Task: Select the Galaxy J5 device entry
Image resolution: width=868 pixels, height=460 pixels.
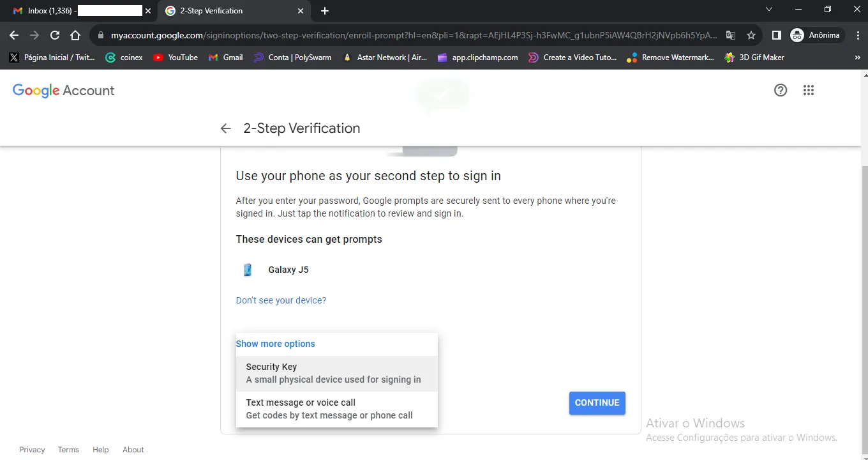Action: click(x=276, y=270)
